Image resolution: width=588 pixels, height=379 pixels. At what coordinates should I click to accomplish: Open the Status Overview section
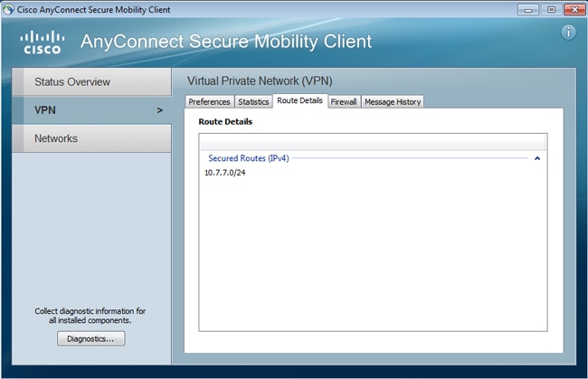(x=91, y=82)
